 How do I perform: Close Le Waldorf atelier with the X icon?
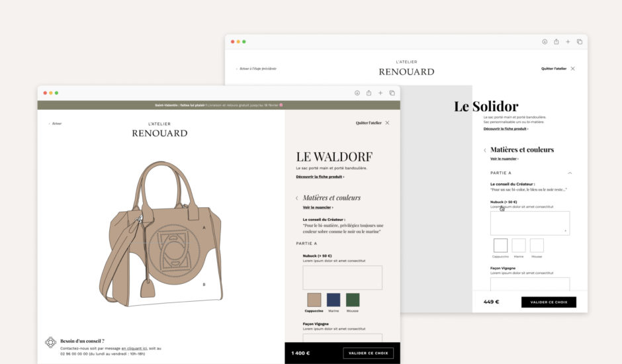pyautogui.click(x=387, y=123)
